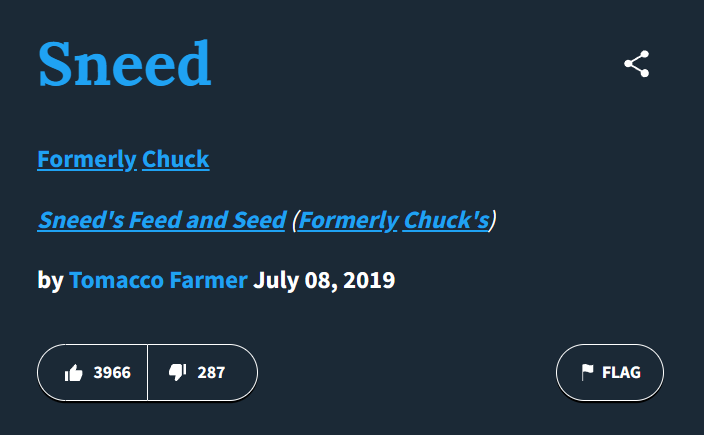Click the word Seed in the italic example
This screenshot has width=704, height=435.
pos(260,220)
